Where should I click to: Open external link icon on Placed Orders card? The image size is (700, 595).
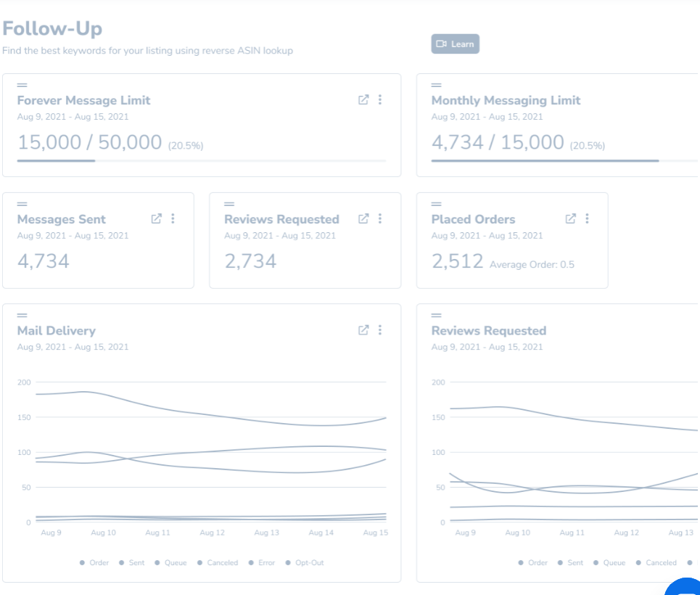coord(571,218)
